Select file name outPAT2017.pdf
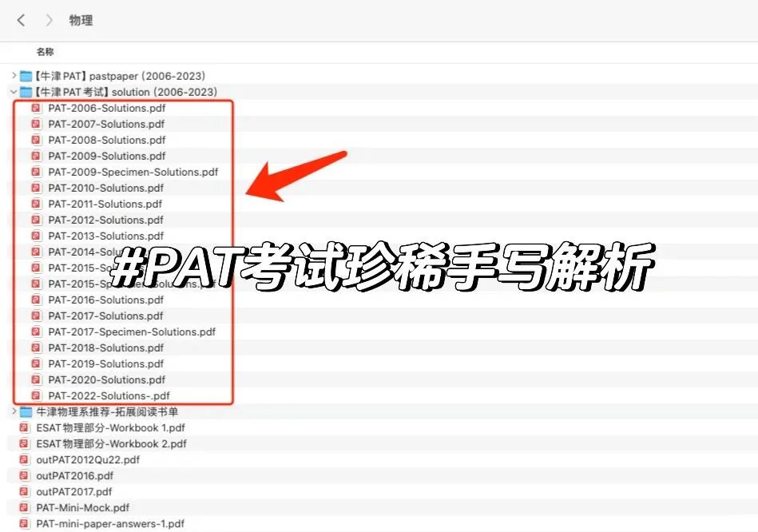 [74, 491]
